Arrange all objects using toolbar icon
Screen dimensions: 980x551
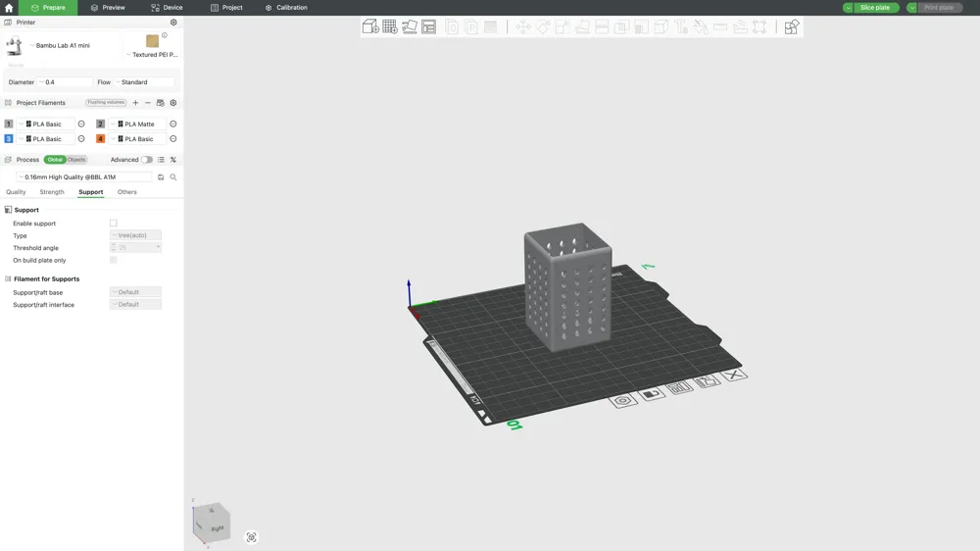click(x=429, y=26)
